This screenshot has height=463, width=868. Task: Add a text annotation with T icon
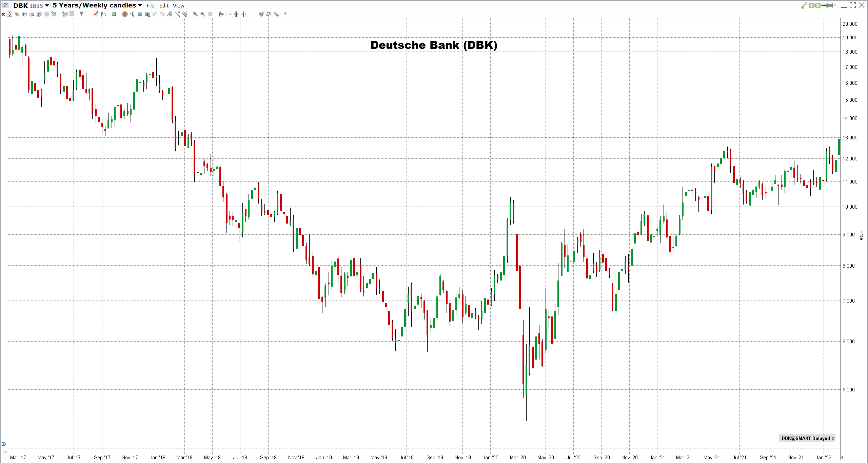pos(140,14)
